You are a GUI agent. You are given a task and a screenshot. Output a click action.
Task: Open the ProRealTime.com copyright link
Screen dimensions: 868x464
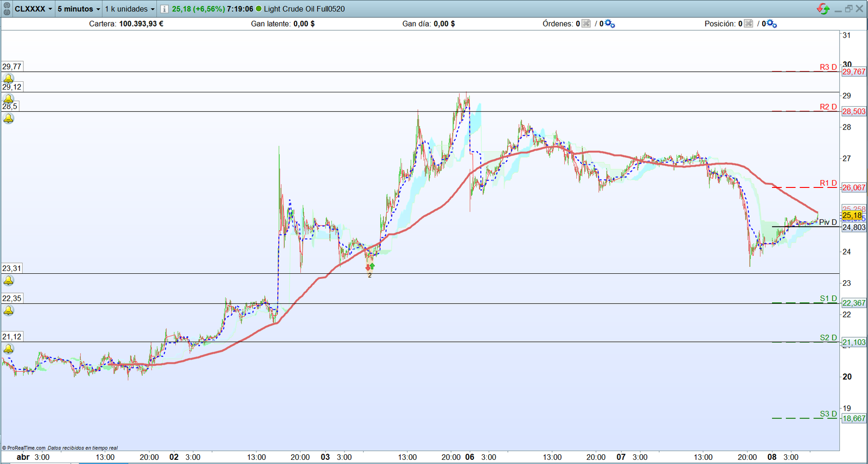pyautogui.click(x=24, y=448)
